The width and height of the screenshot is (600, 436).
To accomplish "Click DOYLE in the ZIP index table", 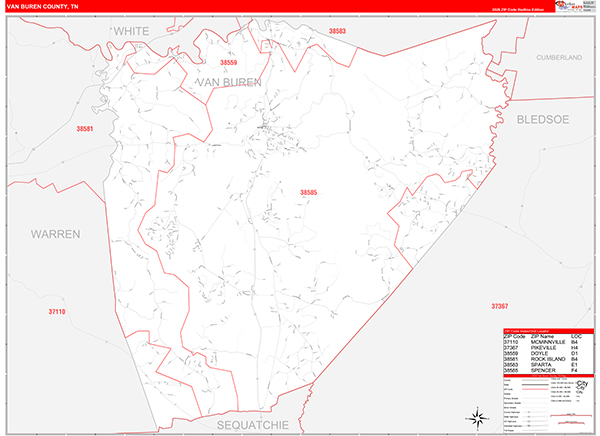I will 539,353.
